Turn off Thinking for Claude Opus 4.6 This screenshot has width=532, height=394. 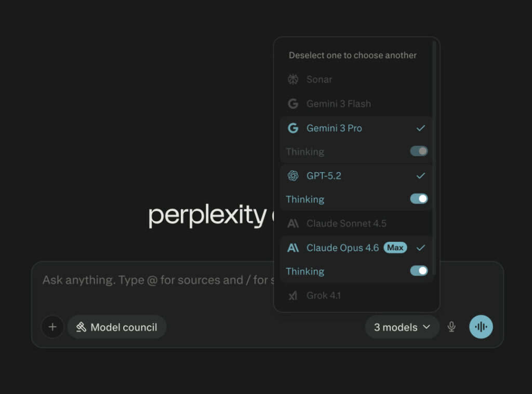(419, 271)
